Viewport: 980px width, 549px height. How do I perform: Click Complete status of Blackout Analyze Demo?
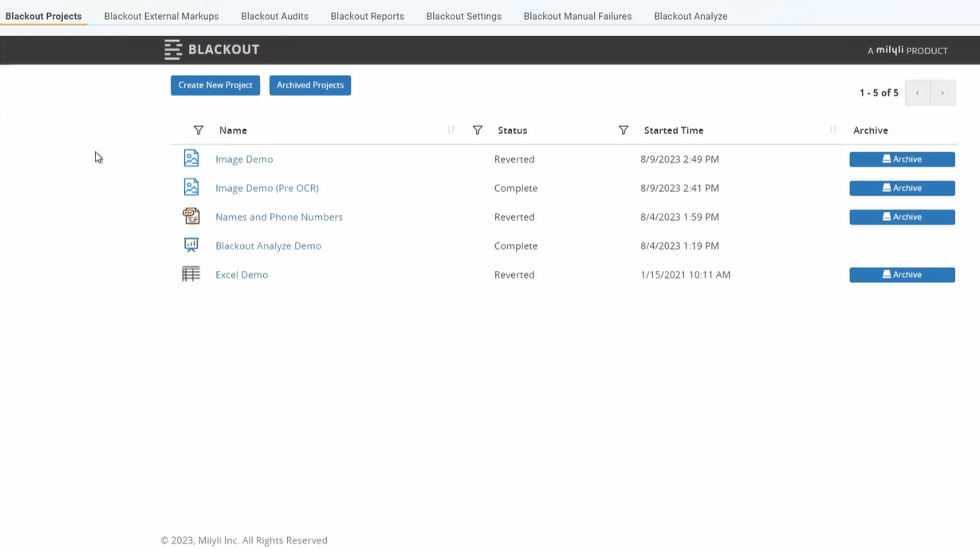516,245
